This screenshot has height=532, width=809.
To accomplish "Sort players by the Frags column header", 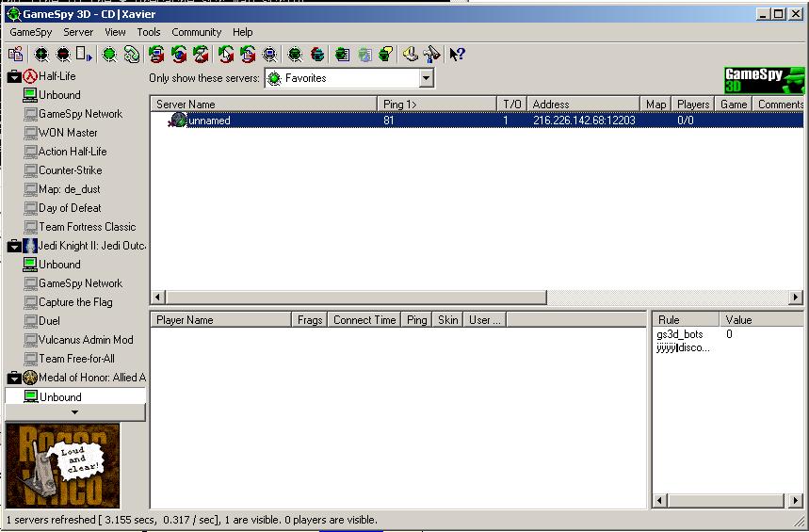I will tap(309, 320).
